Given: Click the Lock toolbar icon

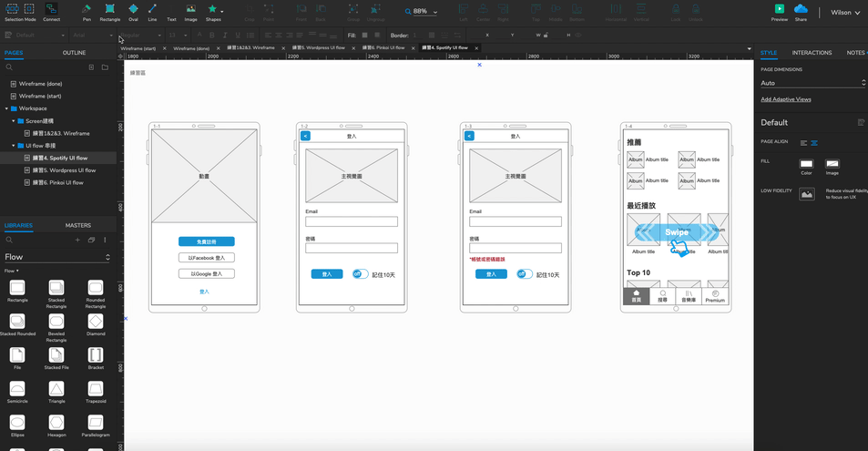Looking at the screenshot, I should click(x=675, y=9).
